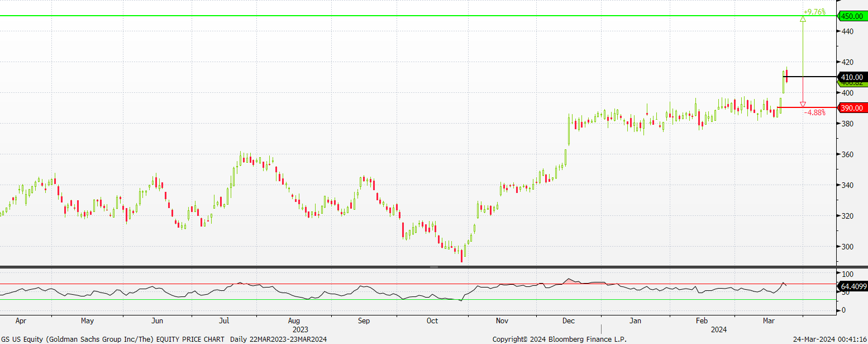The width and height of the screenshot is (868, 344).
Task: Click the 420 price axis label
Action: (x=847, y=63)
